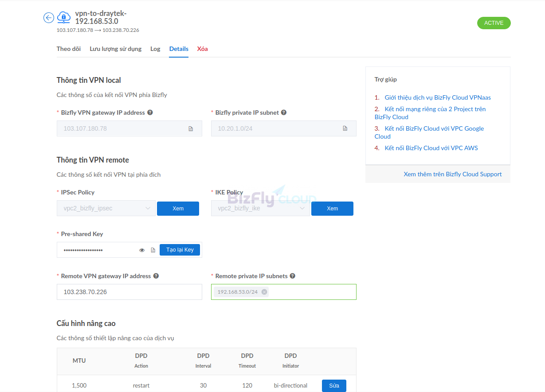Click the Trợ giúp panel heading
545x392 pixels.
tap(386, 80)
